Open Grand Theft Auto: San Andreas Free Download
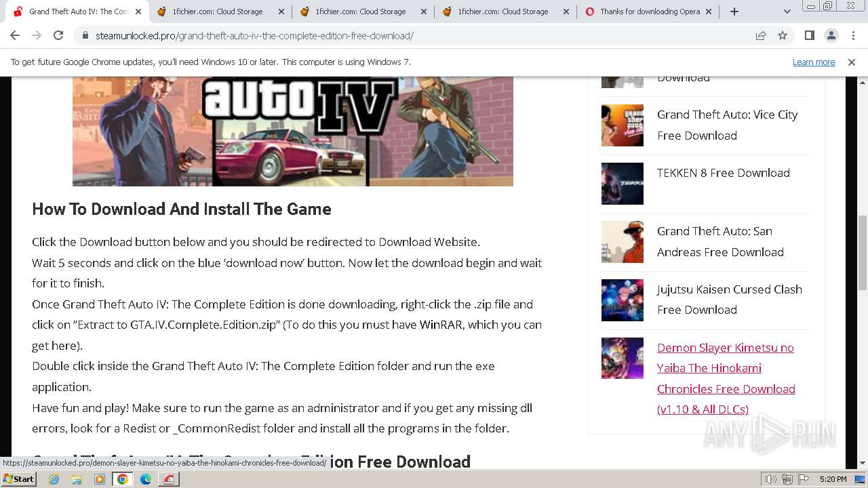 coord(720,241)
